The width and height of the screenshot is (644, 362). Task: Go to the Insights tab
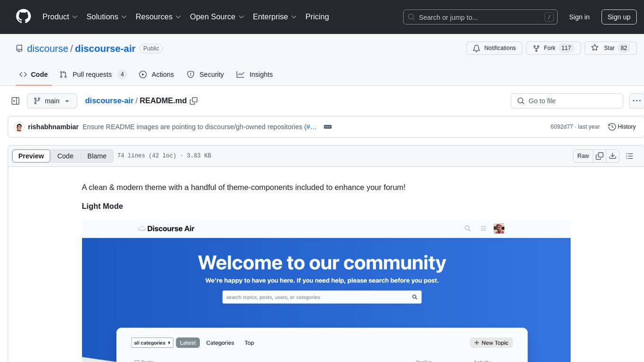point(255,74)
